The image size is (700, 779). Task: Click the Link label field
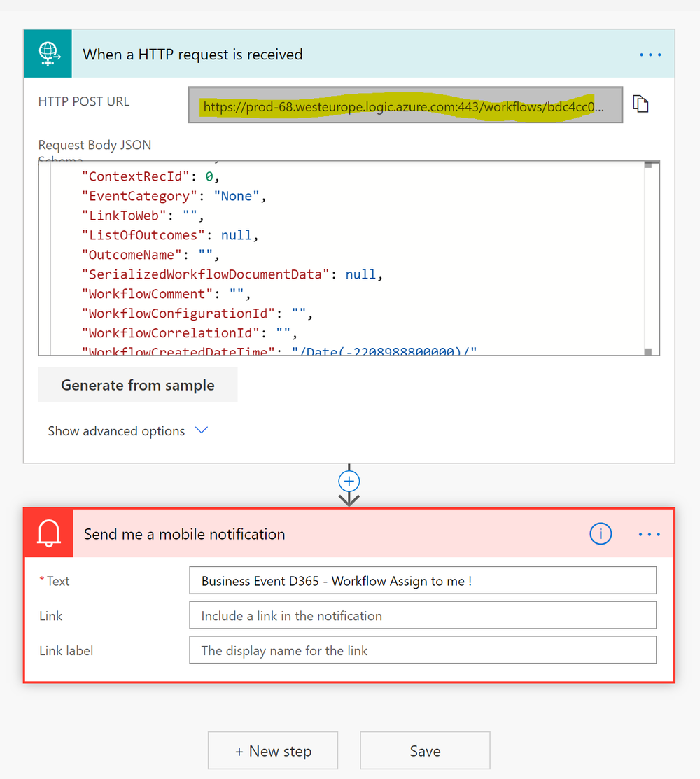(423, 650)
